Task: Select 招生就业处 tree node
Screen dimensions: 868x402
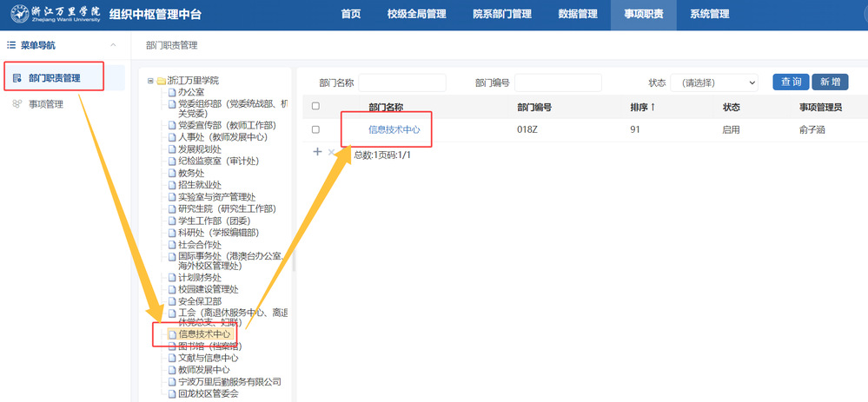Action: (200, 185)
